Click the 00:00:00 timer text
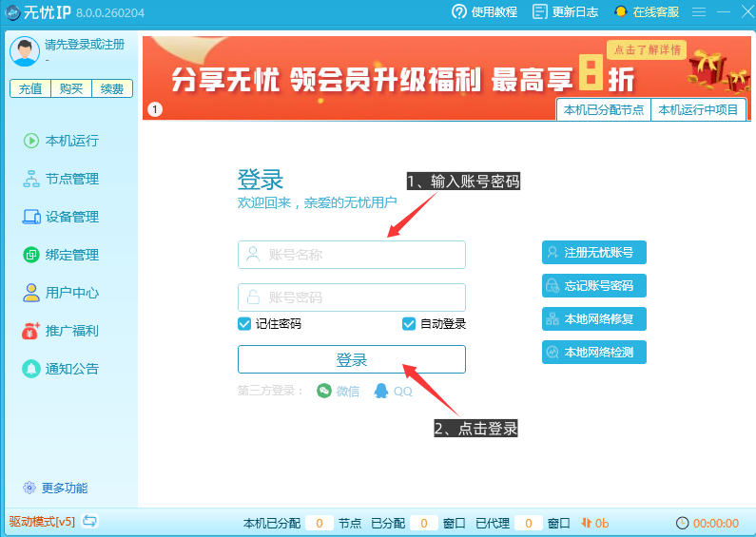The image size is (756, 537). [x=716, y=523]
